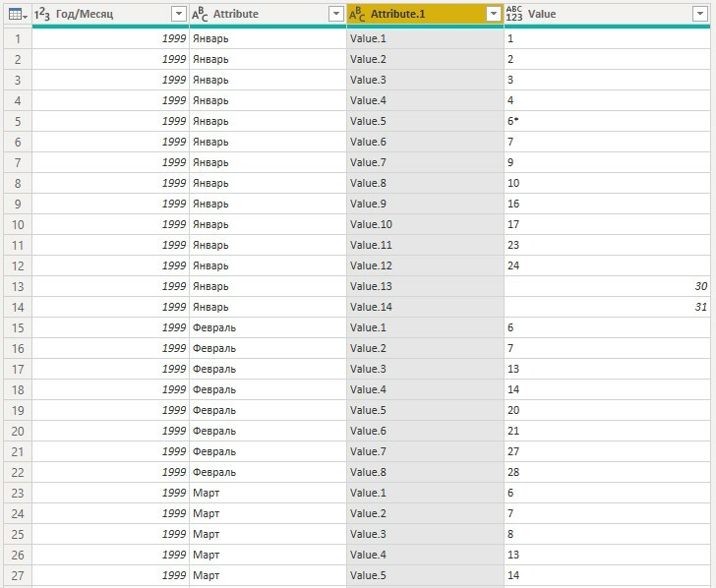Image resolution: width=716 pixels, height=588 pixels.
Task: Click the value 16 cell in row 9
Action: coord(608,205)
